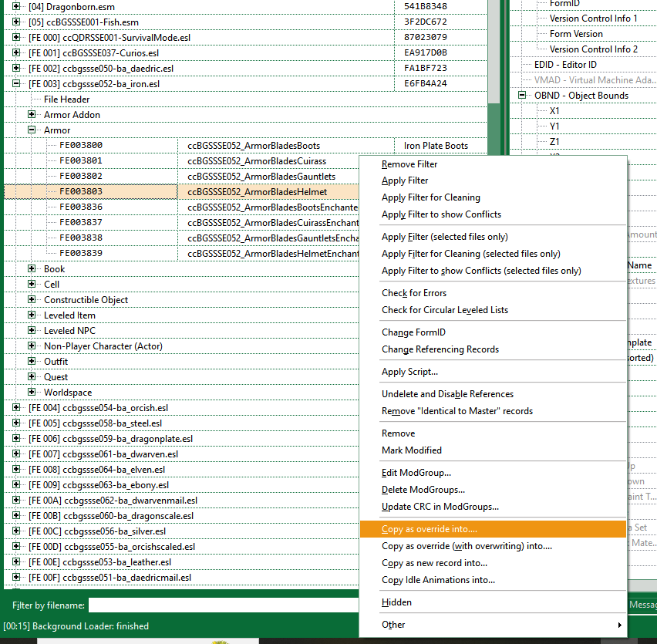The width and height of the screenshot is (657, 644).
Task: Expand the Constructible Object group
Action: (32, 299)
